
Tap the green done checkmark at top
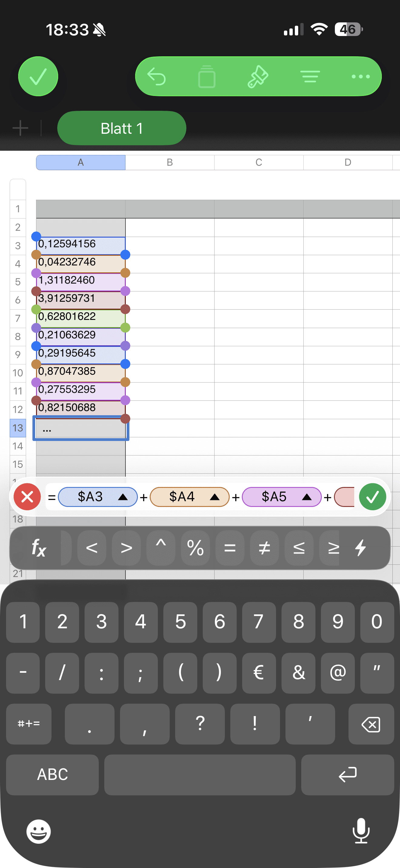click(x=38, y=77)
